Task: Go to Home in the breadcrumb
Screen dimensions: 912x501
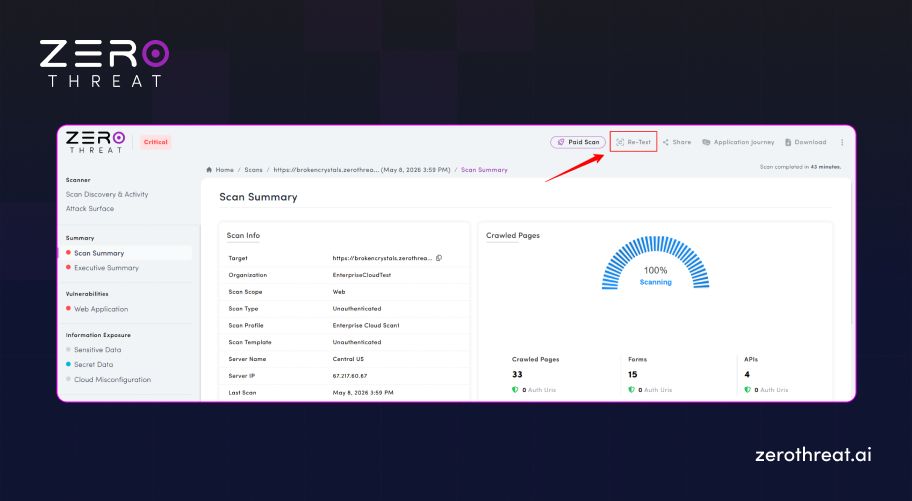Action: [225, 170]
